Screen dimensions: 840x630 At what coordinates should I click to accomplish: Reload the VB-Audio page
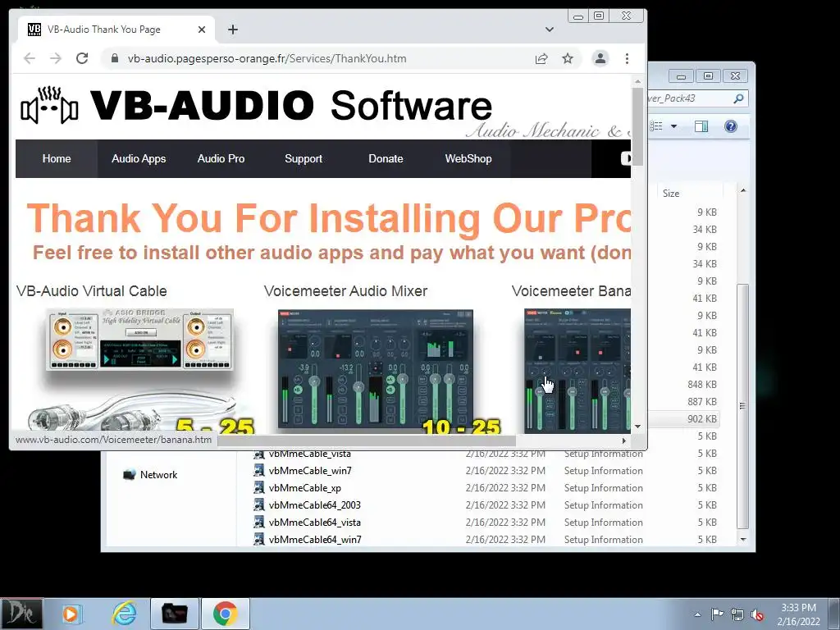(x=82, y=58)
